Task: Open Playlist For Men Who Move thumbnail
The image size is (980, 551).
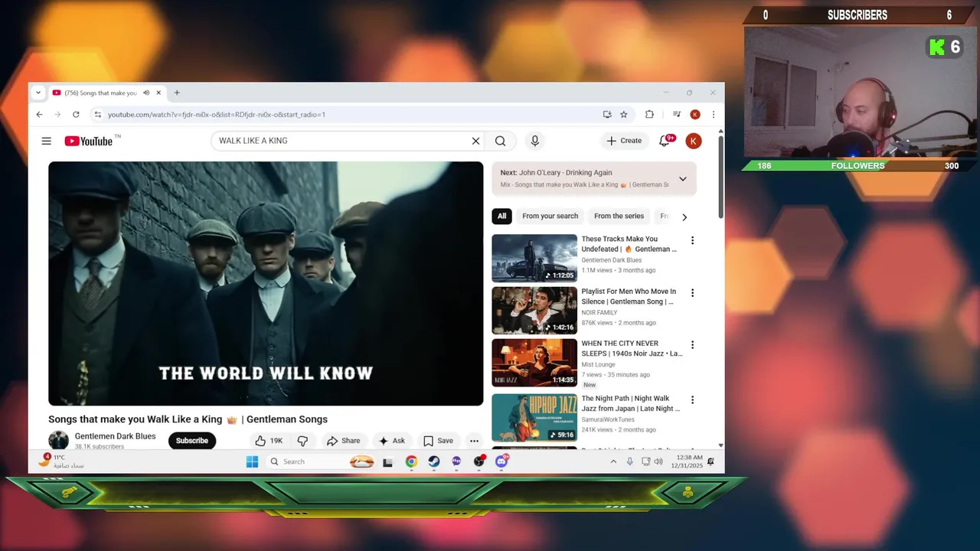Action: coord(534,311)
